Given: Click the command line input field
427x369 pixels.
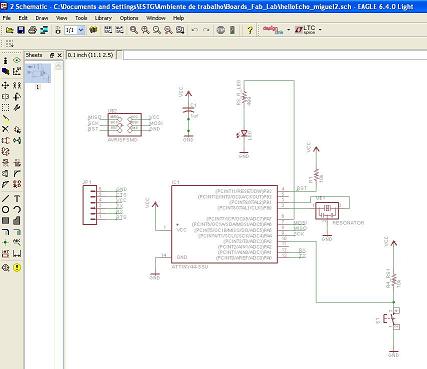Looking at the screenshot, I should pos(276,55).
